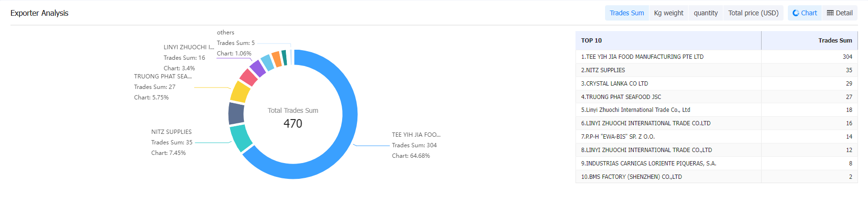868x208 pixels.
Task: Select the Total price (USD) tab
Action: click(753, 13)
